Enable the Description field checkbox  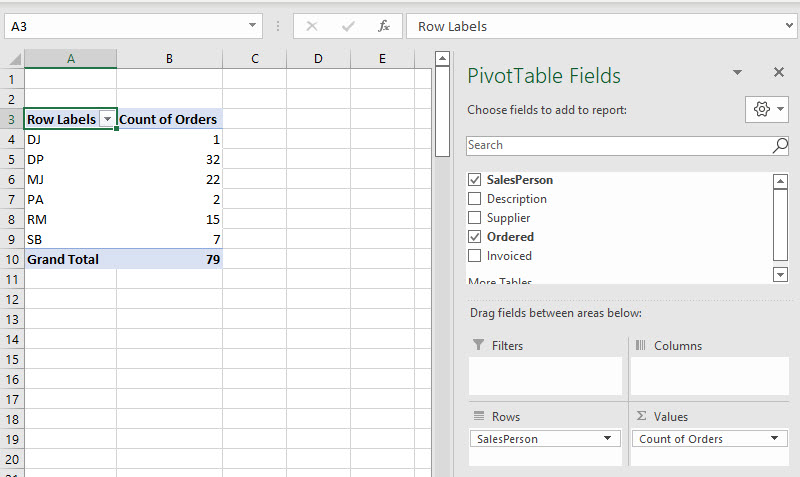(475, 199)
